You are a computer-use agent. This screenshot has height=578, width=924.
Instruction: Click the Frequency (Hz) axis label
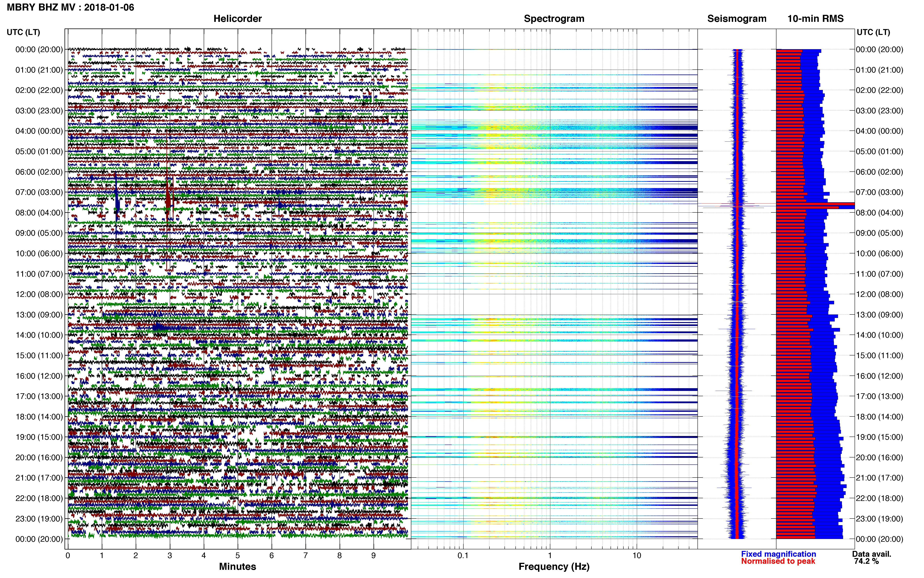click(554, 566)
